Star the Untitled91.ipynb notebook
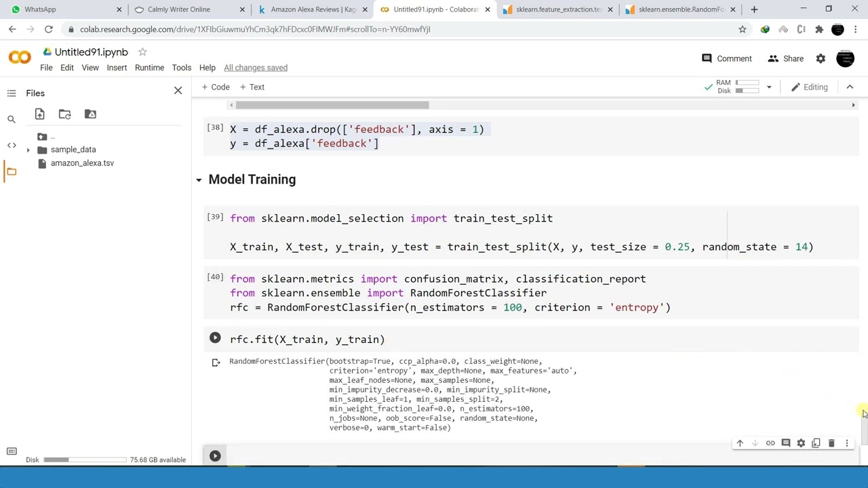This screenshot has width=868, height=488. point(142,52)
